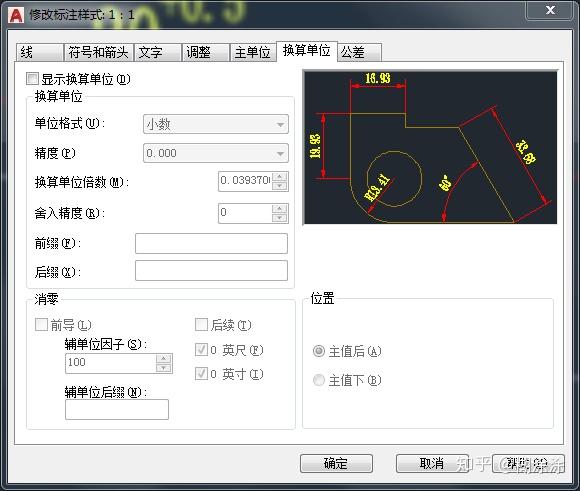This screenshot has width=580, height=491.
Task: Increase 辅单位因子 with up arrow
Action: coord(163,359)
